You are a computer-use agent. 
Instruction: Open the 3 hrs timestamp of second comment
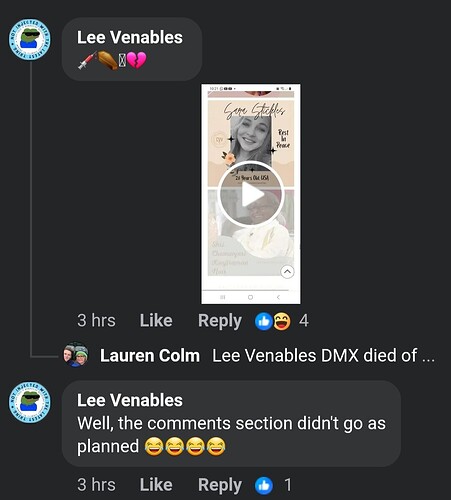point(96,485)
